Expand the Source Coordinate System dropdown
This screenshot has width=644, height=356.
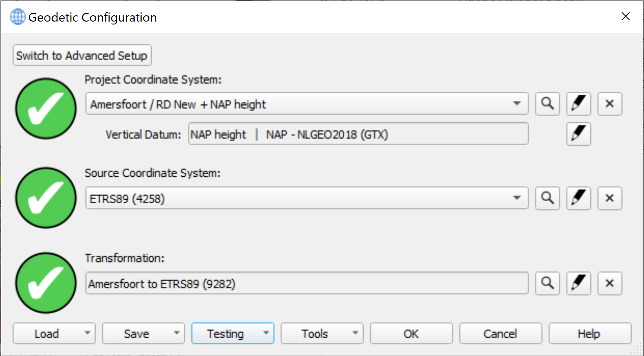point(517,198)
